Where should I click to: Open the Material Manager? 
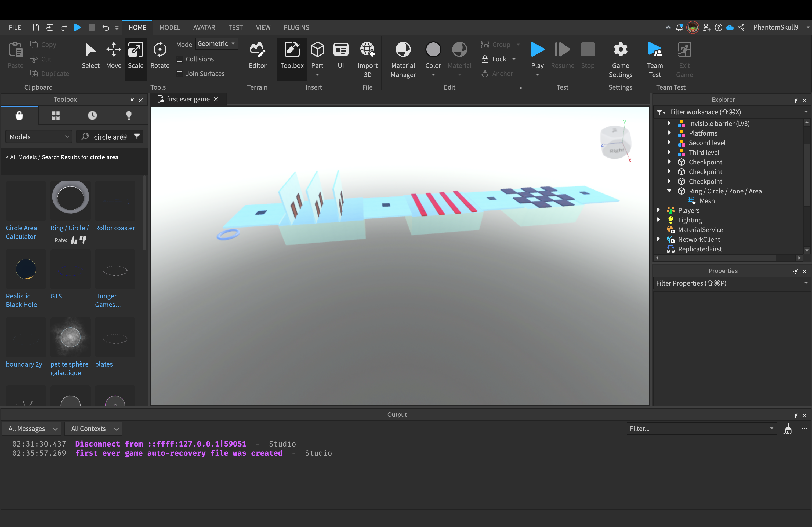[x=403, y=60]
